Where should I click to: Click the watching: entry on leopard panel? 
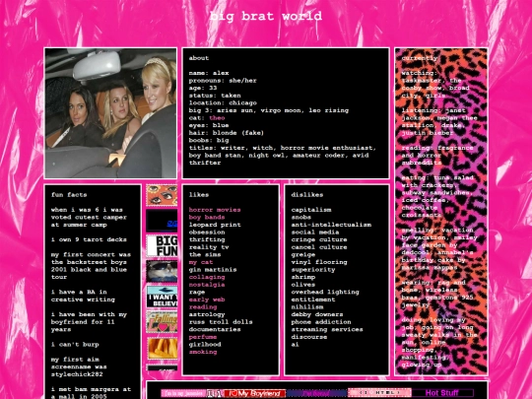click(x=435, y=84)
